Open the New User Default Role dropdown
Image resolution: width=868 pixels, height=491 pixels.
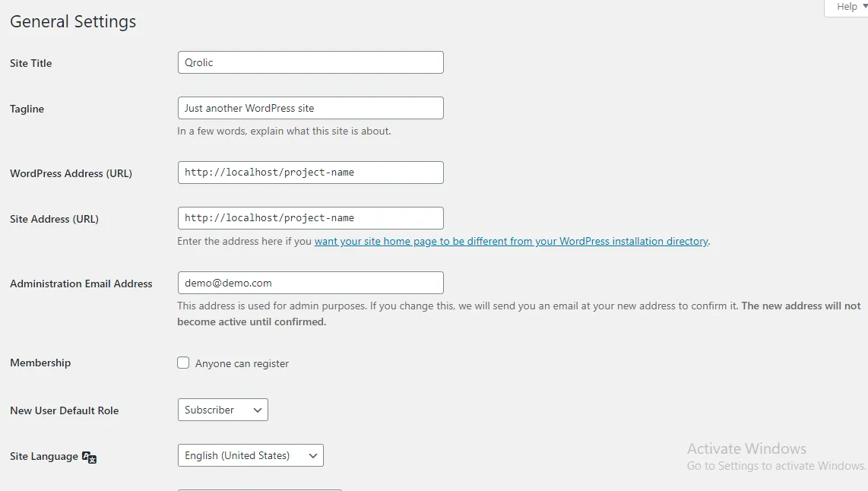click(223, 410)
